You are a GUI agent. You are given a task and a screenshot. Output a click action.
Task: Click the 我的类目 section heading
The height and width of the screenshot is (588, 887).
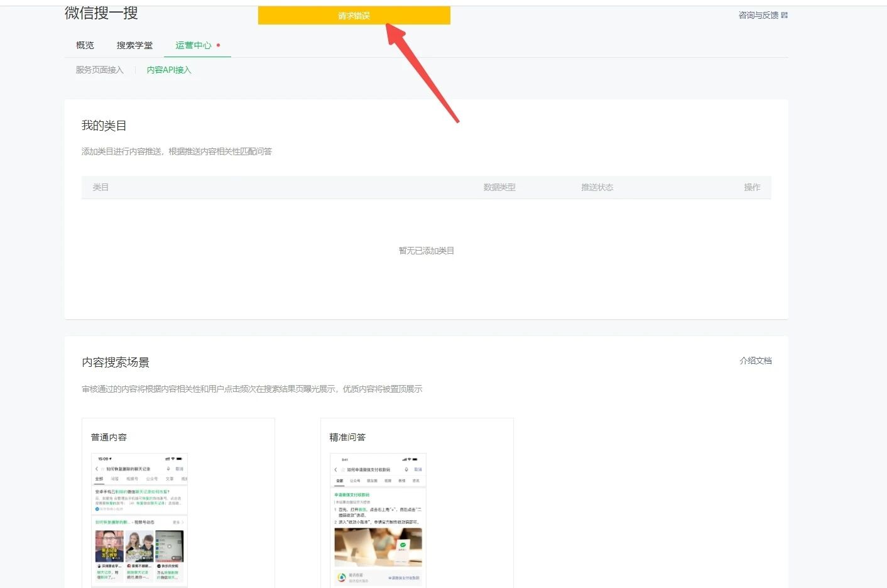click(x=104, y=126)
